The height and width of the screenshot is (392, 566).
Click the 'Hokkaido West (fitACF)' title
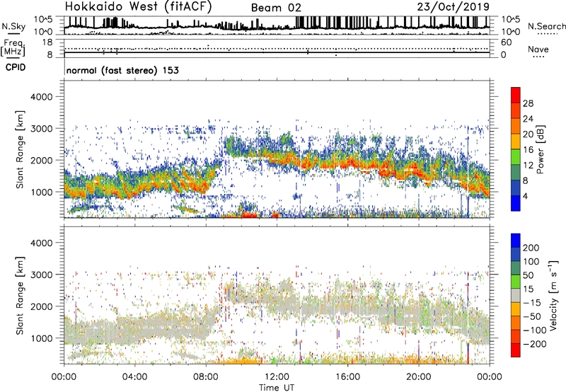coord(138,7)
